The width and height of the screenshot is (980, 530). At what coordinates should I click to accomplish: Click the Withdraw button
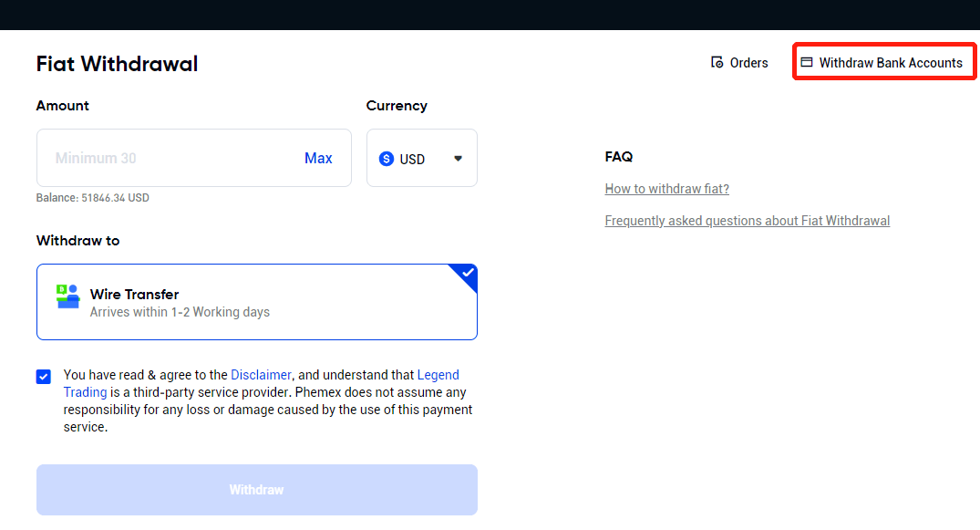pos(257,490)
